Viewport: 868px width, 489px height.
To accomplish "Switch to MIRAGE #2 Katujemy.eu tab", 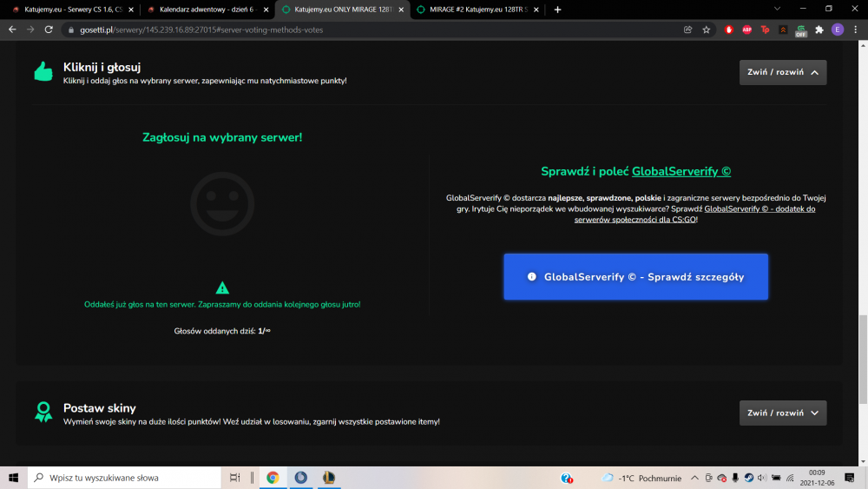I will coord(479,10).
